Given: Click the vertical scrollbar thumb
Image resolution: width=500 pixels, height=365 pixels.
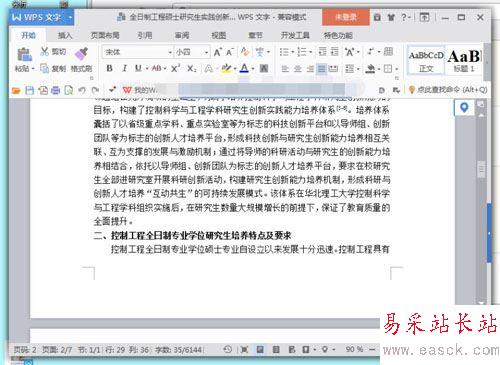Looking at the screenshot, I should coord(481,170).
